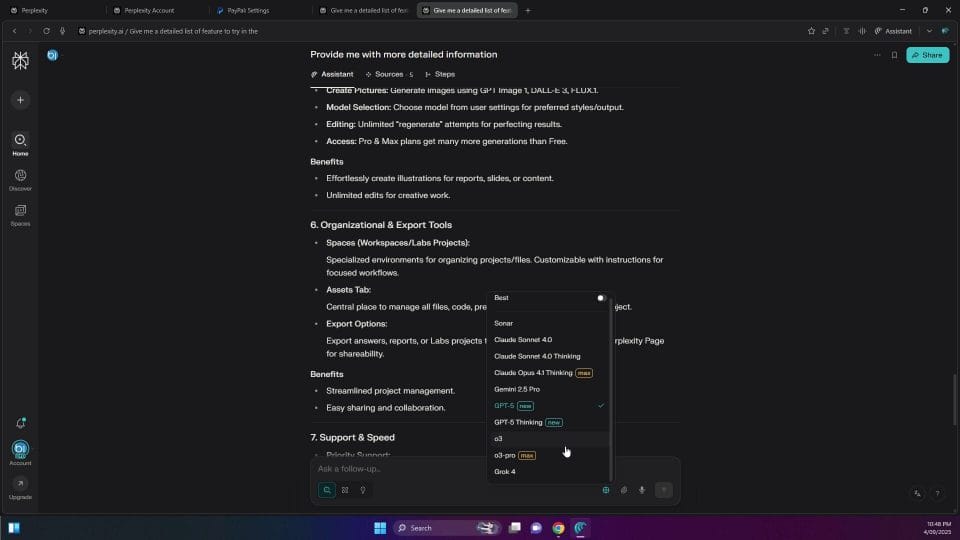Choose Grok 4 model option
Screen dimensions: 960x540
point(505,471)
